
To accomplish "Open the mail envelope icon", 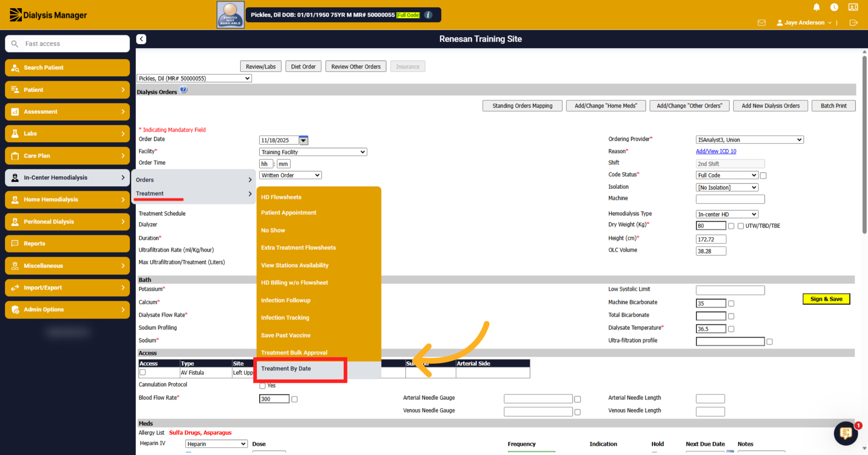I will (x=762, y=22).
